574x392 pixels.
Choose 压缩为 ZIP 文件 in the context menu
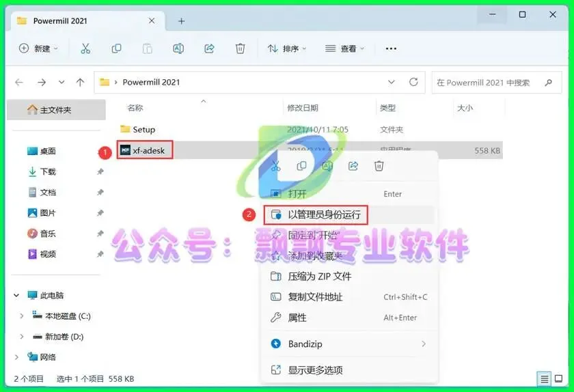click(x=350, y=277)
